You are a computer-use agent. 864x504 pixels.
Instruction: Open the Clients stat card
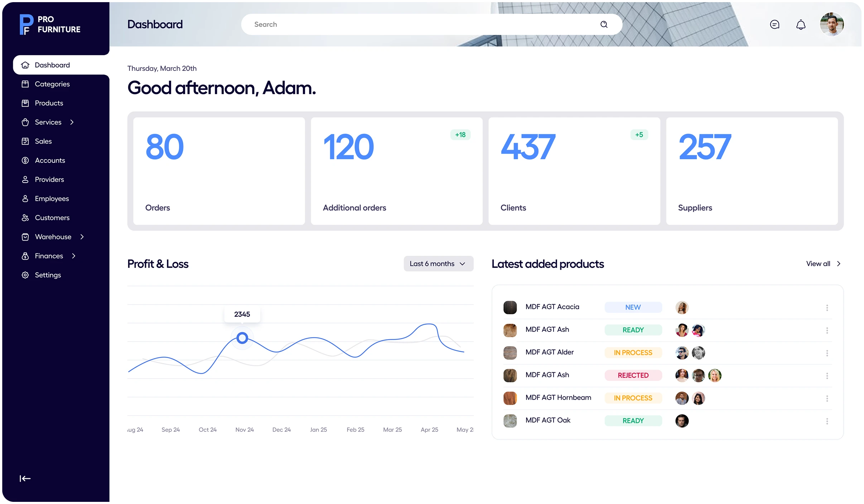click(x=574, y=171)
